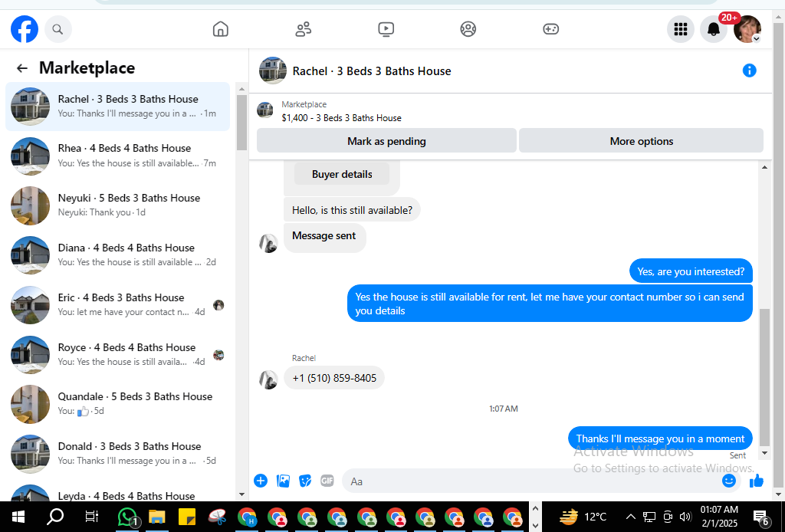Click Mark as pending button

pyautogui.click(x=386, y=141)
